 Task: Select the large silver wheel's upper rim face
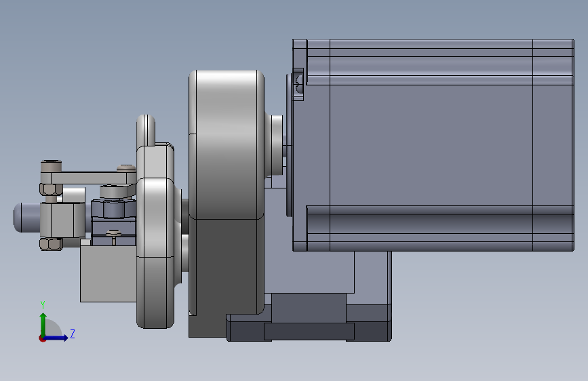click(x=227, y=144)
